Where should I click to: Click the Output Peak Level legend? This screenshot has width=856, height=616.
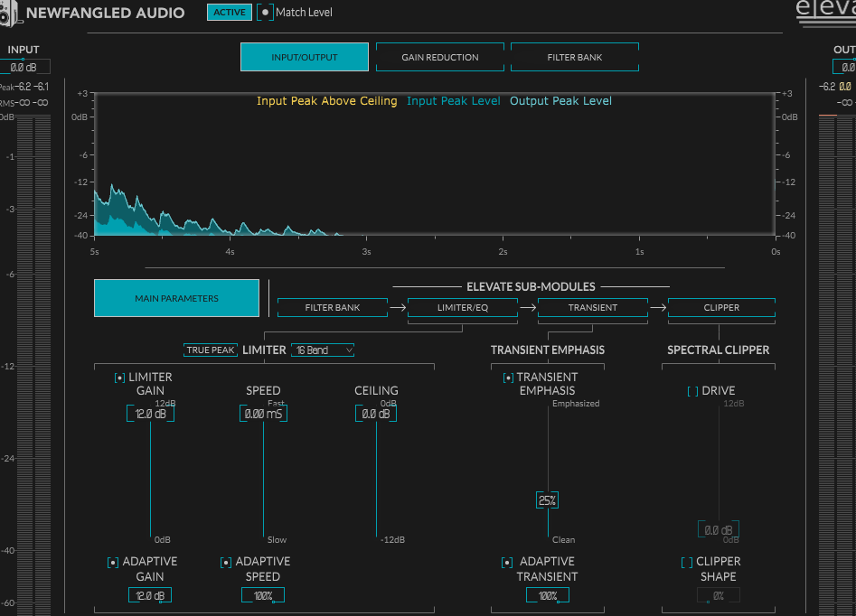pyautogui.click(x=560, y=101)
